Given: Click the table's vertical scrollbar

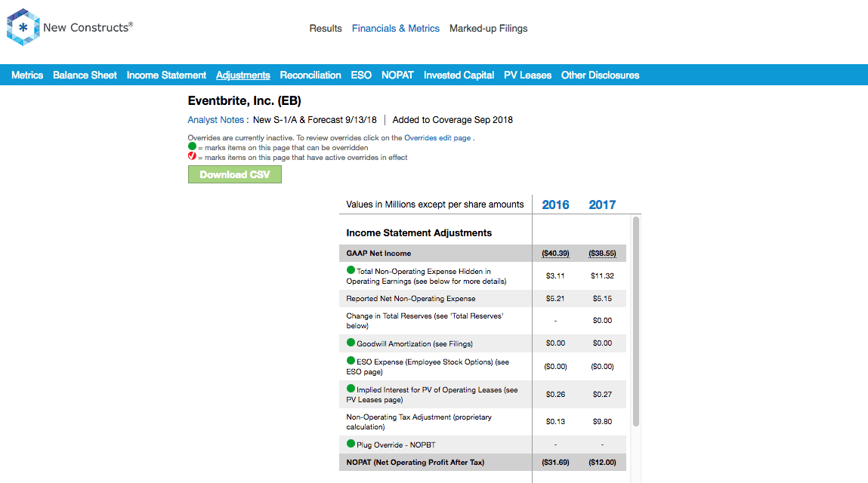Looking at the screenshot, I should tap(636, 321).
